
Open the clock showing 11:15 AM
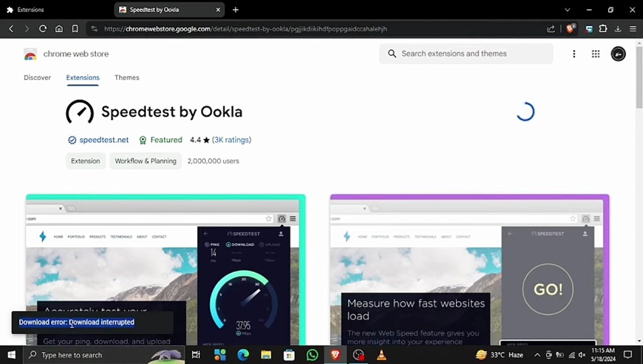[x=603, y=355]
